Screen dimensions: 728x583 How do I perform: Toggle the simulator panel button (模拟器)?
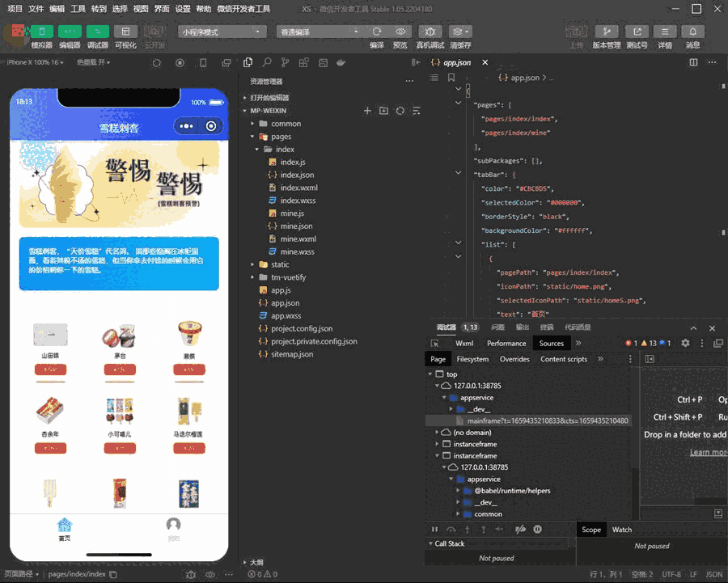pyautogui.click(x=42, y=32)
